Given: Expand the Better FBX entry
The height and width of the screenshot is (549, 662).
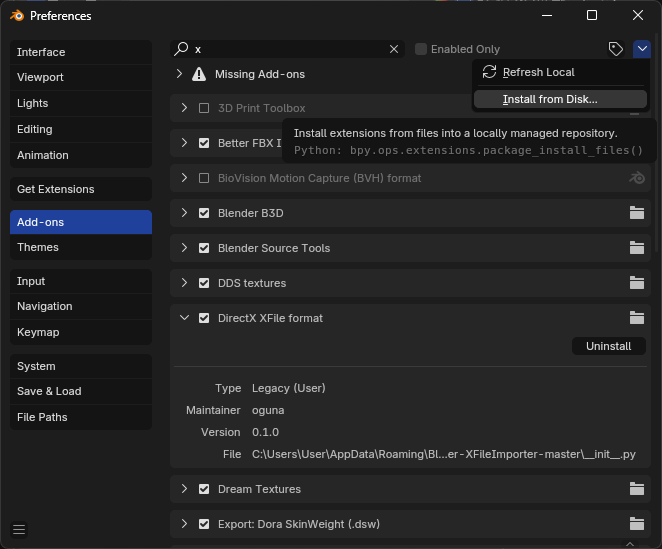Looking at the screenshot, I should [184, 143].
